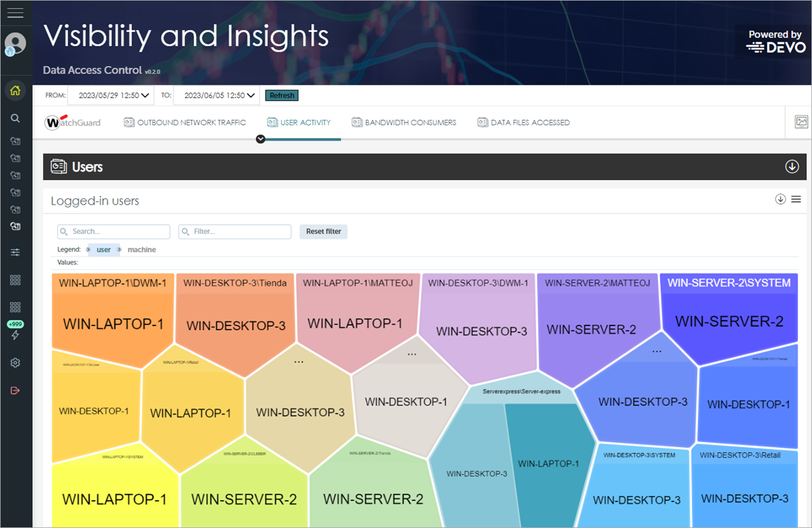Open the highlighted dashboard icon in sidebar

click(15, 226)
